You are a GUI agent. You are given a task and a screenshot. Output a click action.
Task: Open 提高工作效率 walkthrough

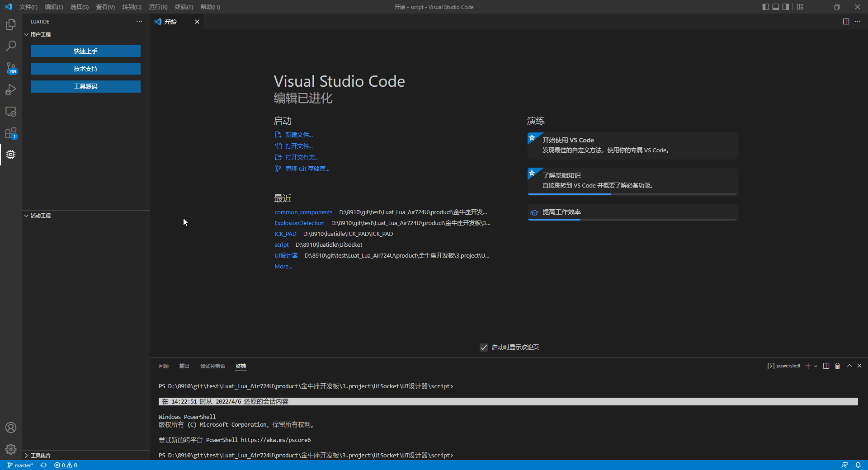pyautogui.click(x=632, y=212)
